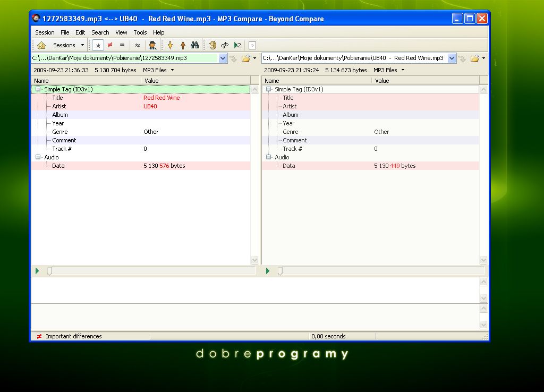This screenshot has height=392, width=544.
Task: Click the left load file arrow icon
Action: pos(234,58)
